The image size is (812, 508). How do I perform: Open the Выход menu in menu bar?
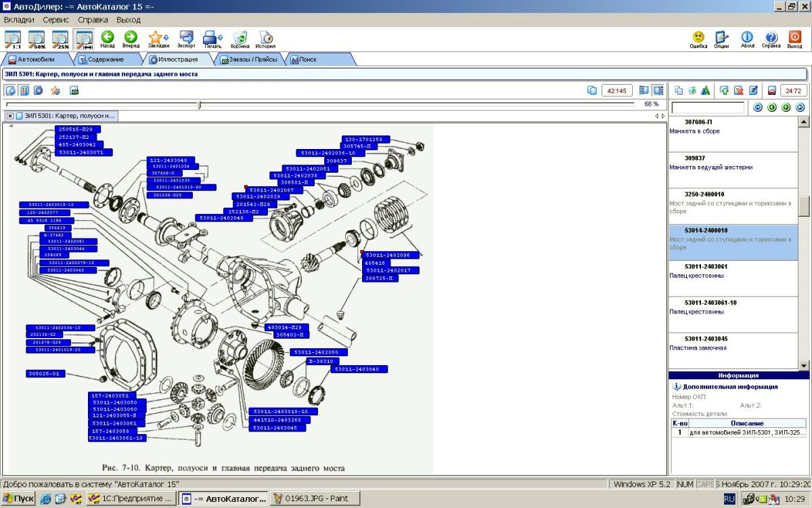129,20
